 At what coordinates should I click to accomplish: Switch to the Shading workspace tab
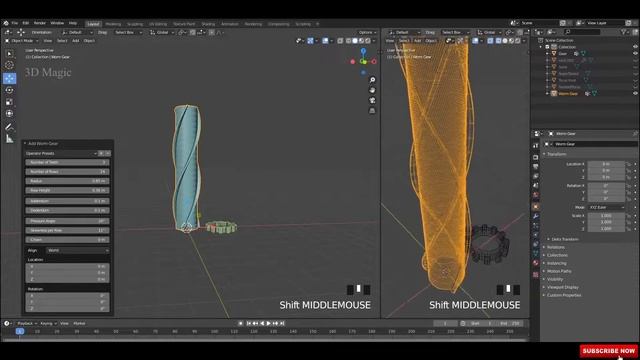[208, 24]
